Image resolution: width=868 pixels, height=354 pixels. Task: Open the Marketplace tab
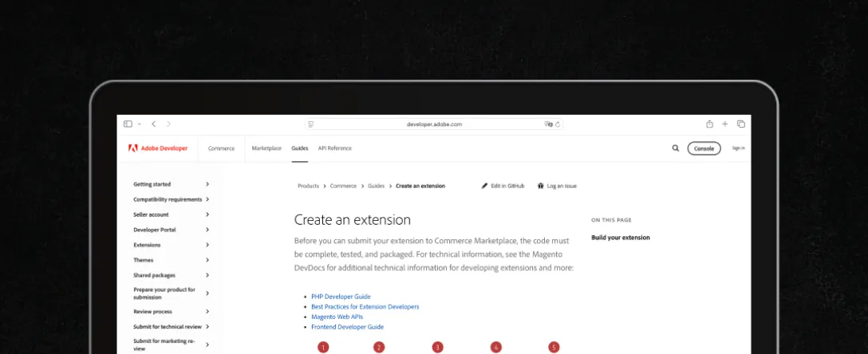pyautogui.click(x=266, y=148)
